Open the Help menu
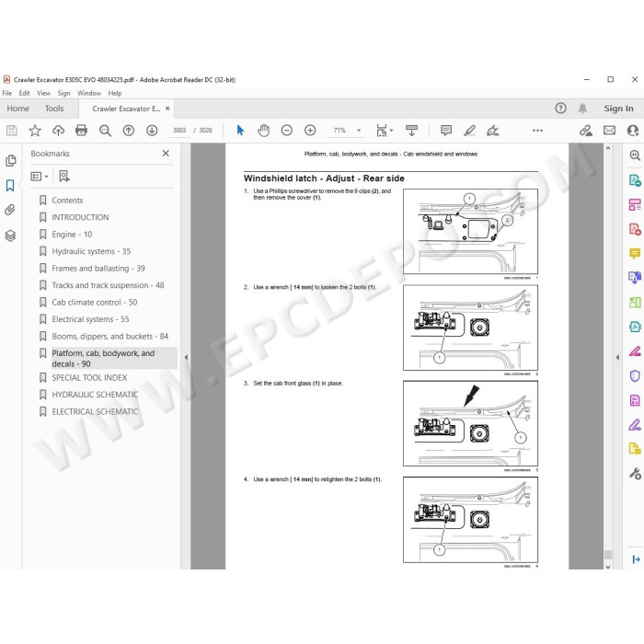This screenshot has height=644, width=644. 115,93
